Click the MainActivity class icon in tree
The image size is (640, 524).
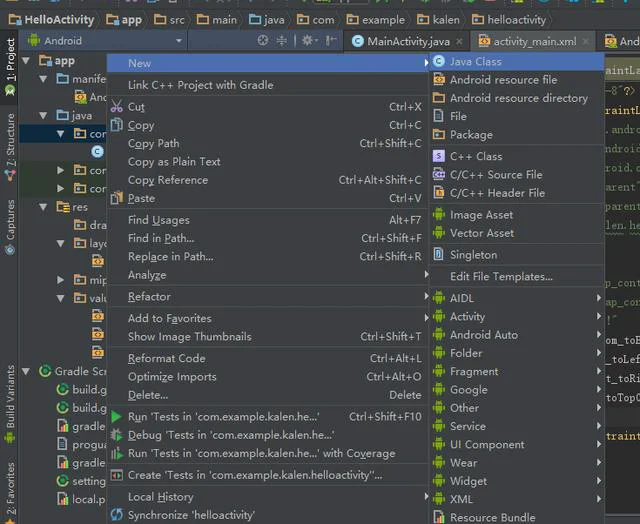(x=97, y=152)
